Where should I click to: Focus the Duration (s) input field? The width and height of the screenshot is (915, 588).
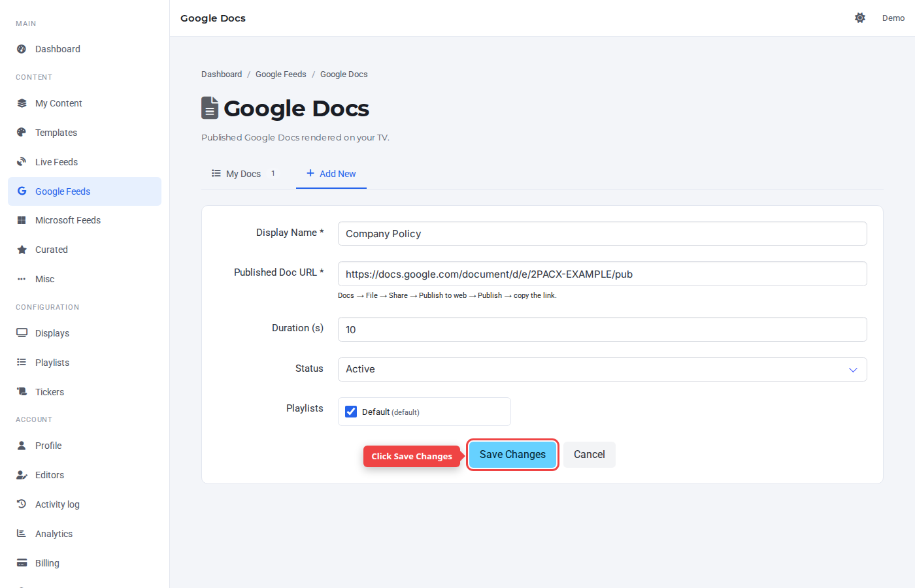[602, 329]
